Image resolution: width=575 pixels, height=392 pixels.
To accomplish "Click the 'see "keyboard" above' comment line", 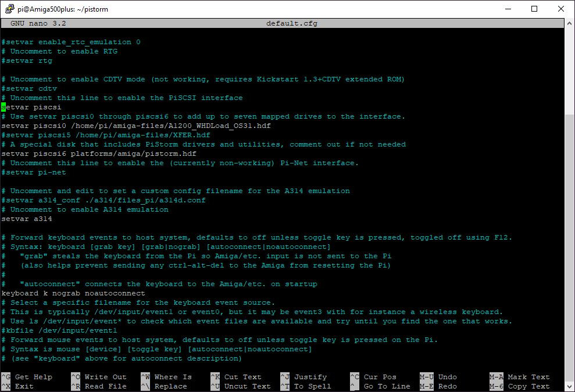I will [122, 359].
